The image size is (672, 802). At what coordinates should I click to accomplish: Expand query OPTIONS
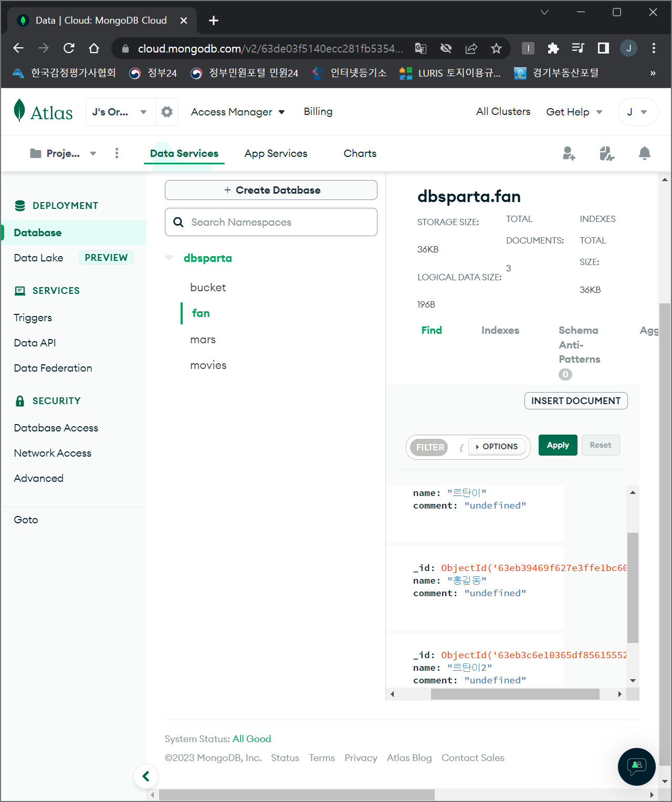[497, 447]
